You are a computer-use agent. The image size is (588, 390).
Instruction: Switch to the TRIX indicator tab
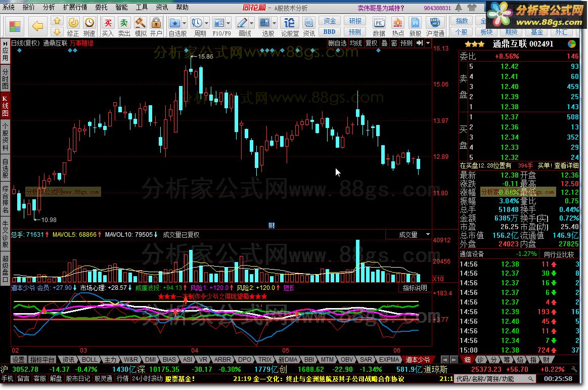(x=265, y=360)
